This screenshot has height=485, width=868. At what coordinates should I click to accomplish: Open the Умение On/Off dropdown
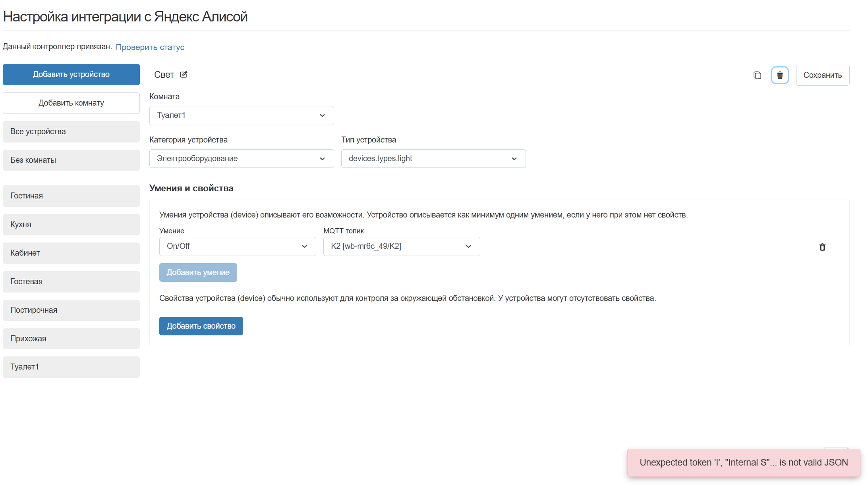(238, 246)
